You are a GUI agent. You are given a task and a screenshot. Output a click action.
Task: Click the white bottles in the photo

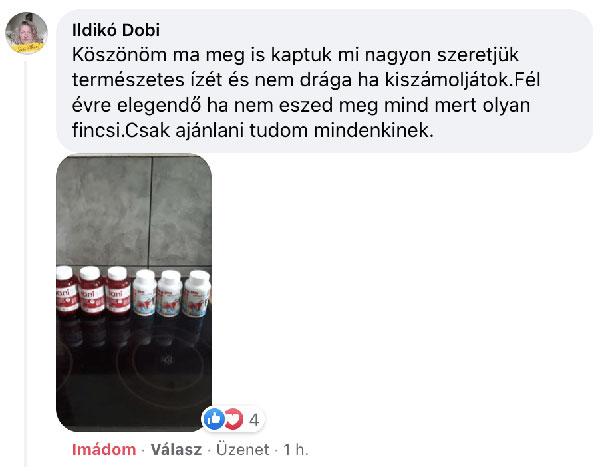point(171,293)
